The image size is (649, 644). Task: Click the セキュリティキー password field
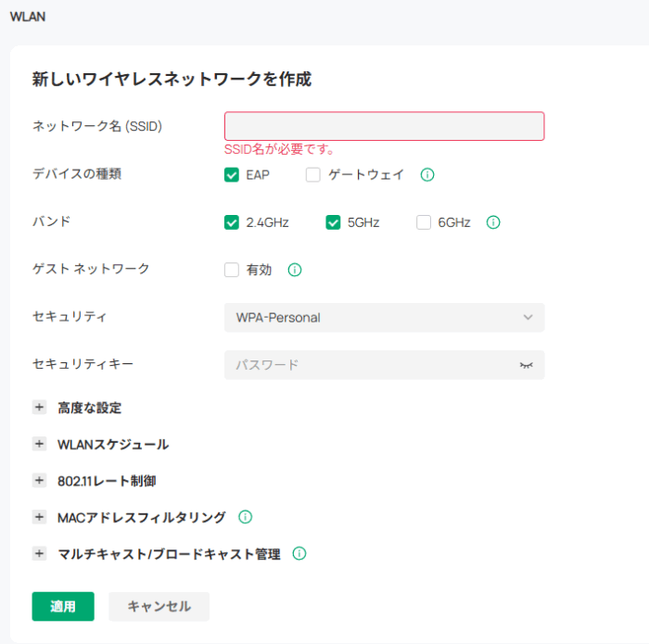371,365
